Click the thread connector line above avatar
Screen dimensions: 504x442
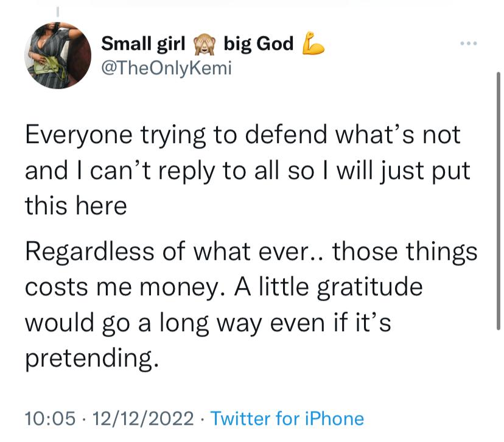point(58,12)
